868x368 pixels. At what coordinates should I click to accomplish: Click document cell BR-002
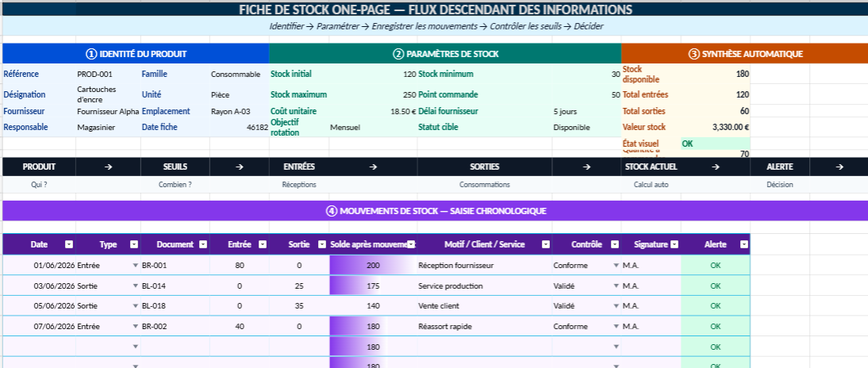point(175,327)
